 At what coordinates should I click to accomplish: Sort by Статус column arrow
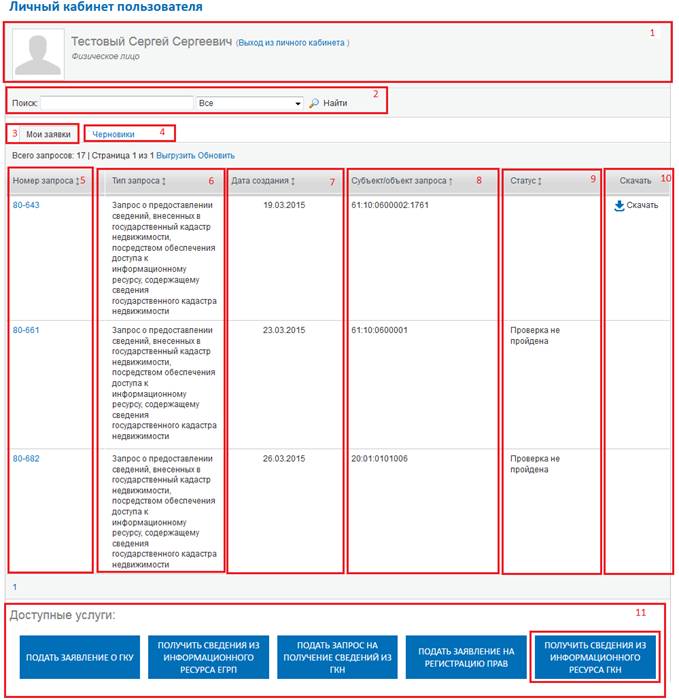(540, 181)
